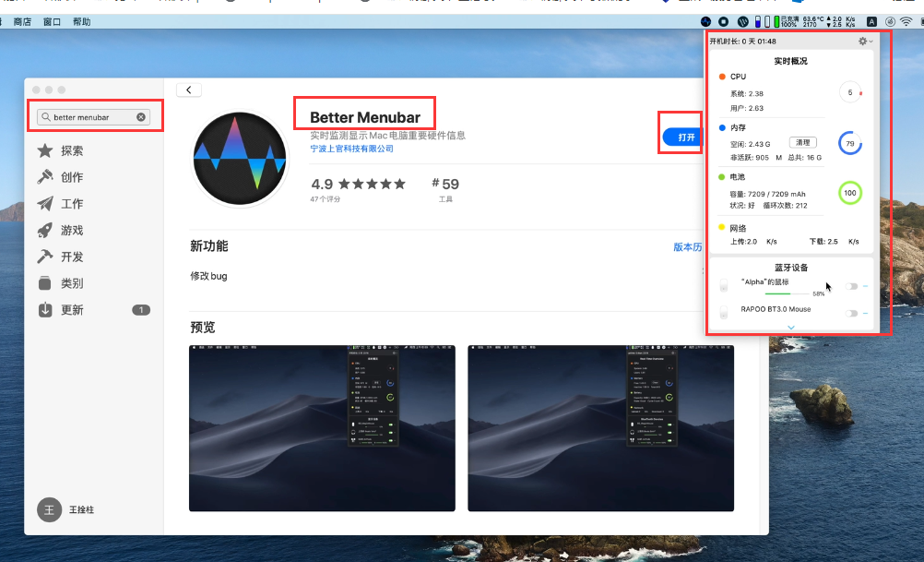Click the blue dot beside 内存
The height and width of the screenshot is (562, 924).
point(722,127)
